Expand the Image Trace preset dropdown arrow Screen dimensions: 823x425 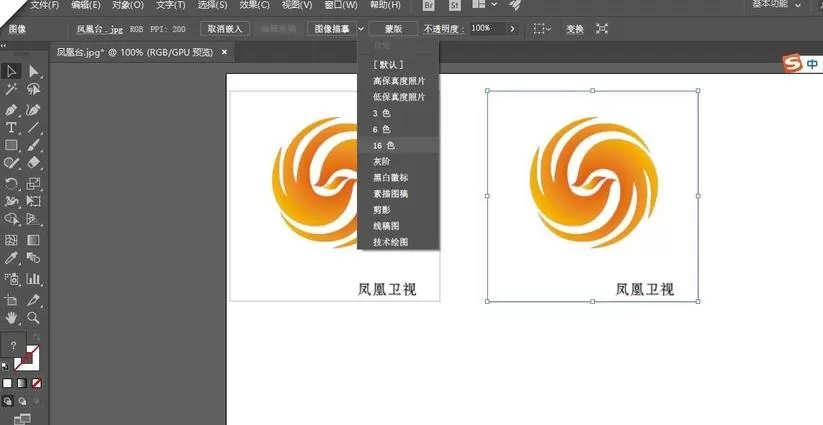click(361, 29)
